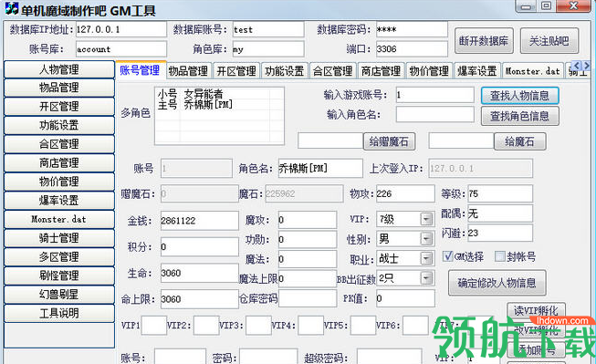
Task: Open 物品管理 in the sidebar
Action: pos(59,88)
